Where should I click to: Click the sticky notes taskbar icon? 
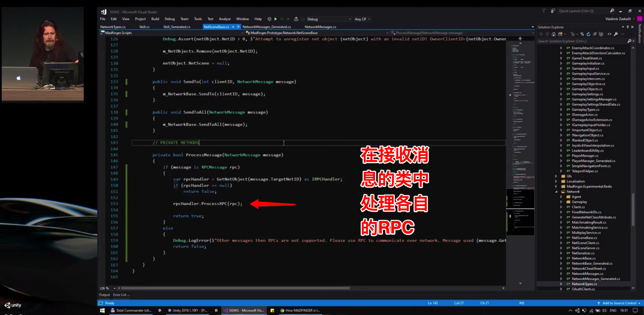(x=272, y=310)
